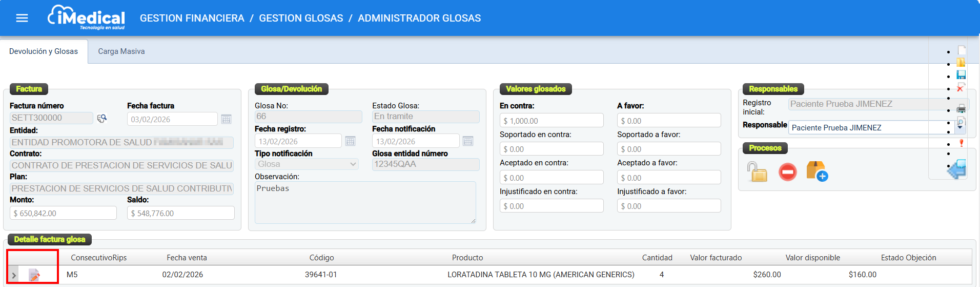Click the GESTION GLOSAS breadcrumb link
This screenshot has width=980, height=287.
(301, 18)
